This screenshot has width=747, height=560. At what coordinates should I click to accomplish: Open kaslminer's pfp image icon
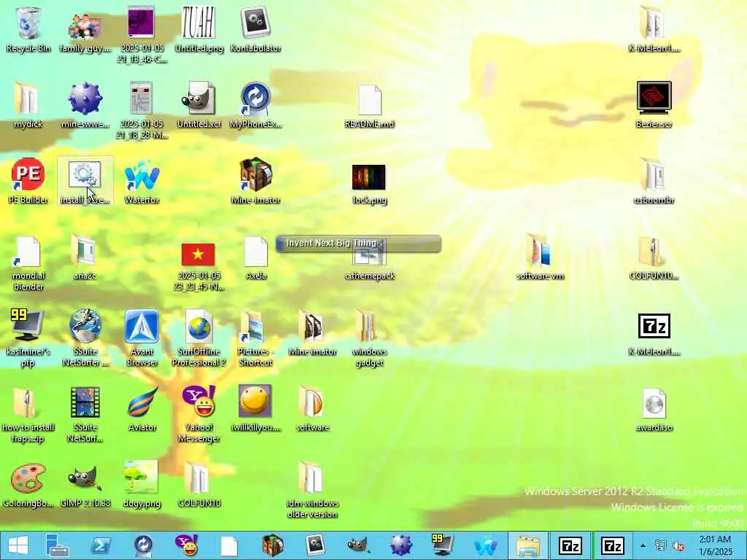coord(28,338)
